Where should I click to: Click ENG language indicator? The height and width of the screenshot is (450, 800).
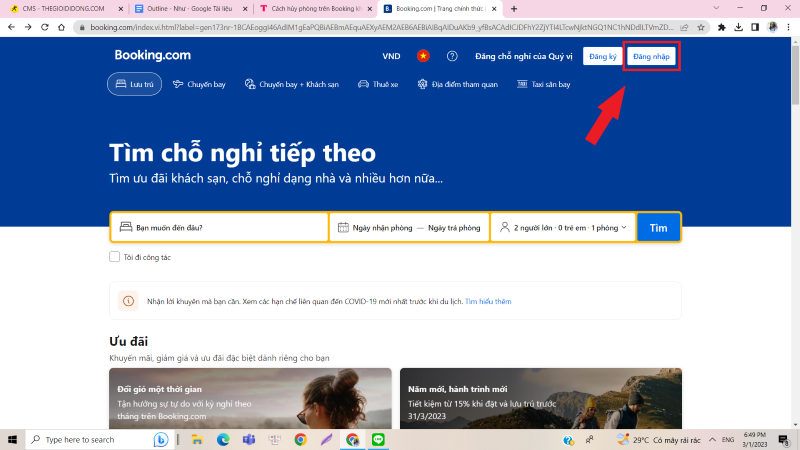pyautogui.click(x=728, y=440)
